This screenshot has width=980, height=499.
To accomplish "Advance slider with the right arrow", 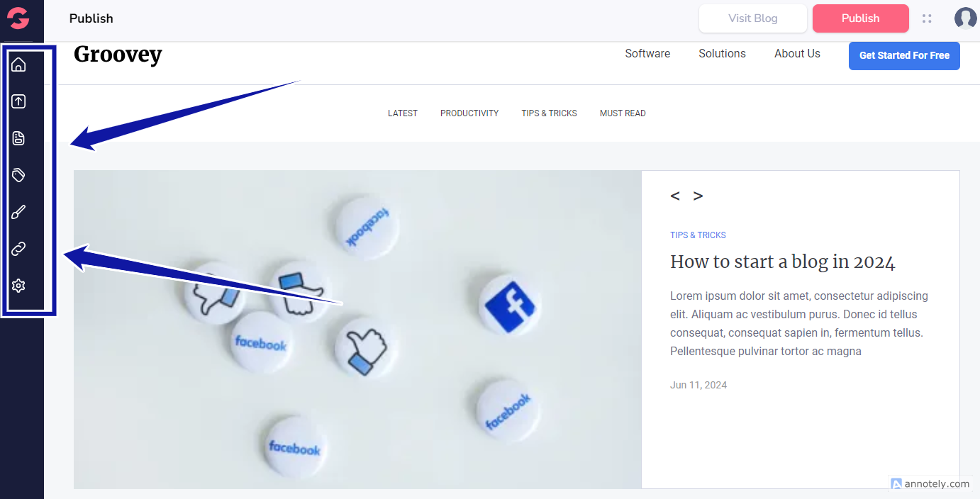I will point(698,196).
